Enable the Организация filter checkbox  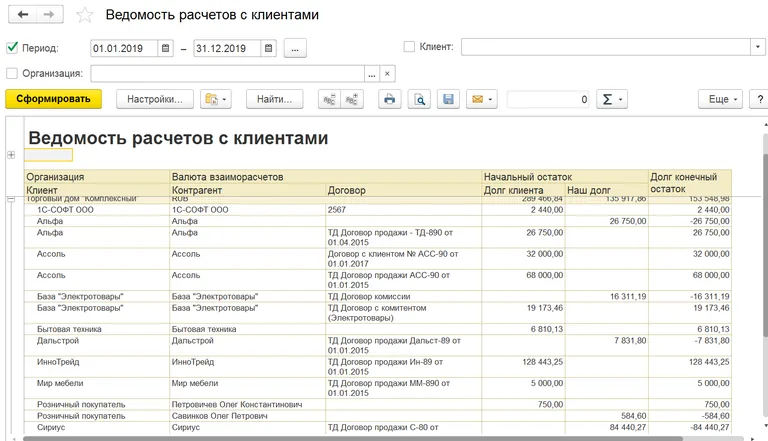[12, 74]
